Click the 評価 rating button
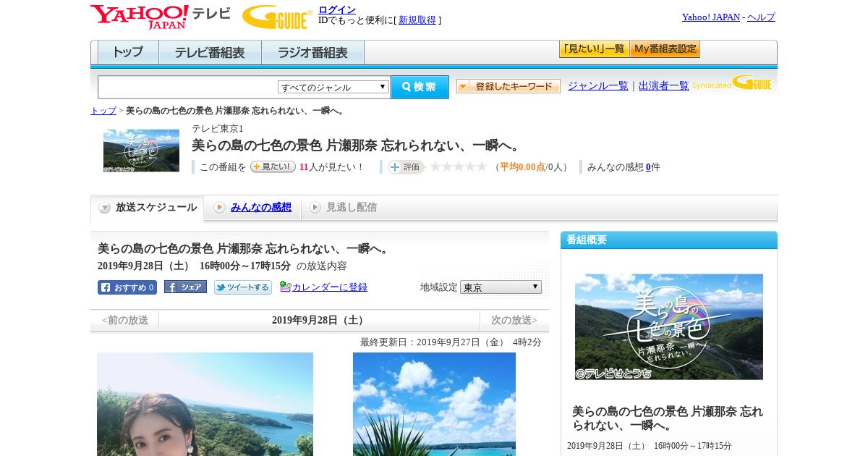 pos(406,167)
